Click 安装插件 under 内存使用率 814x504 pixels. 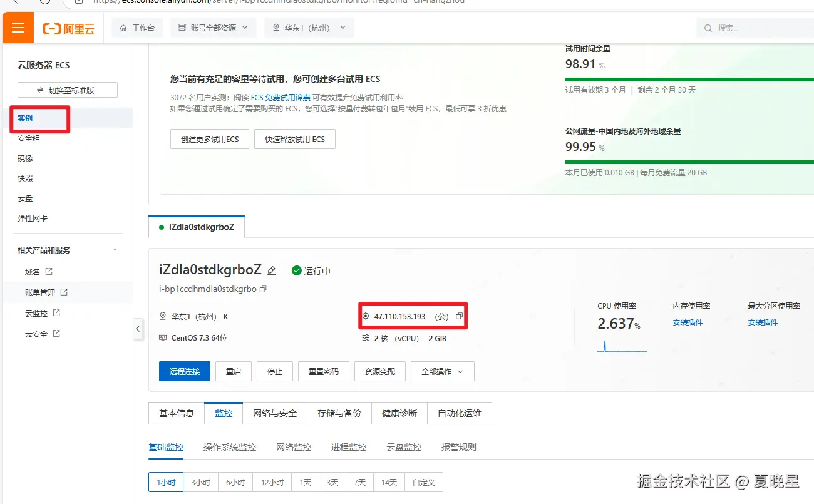(x=688, y=322)
